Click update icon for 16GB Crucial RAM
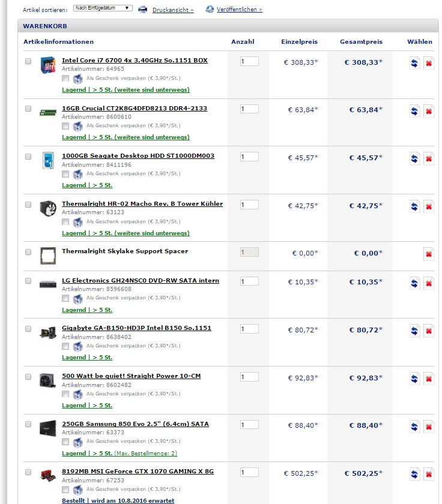Screen dimensions: 442x504 point(414,111)
